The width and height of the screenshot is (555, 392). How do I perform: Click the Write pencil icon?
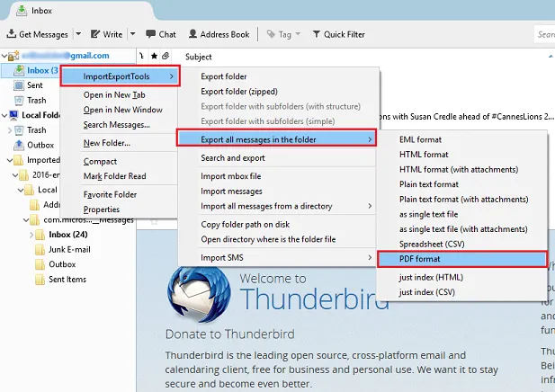(x=95, y=34)
